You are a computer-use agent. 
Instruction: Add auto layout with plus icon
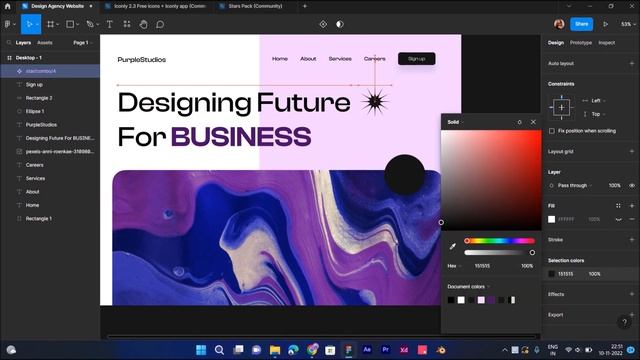[x=632, y=63]
